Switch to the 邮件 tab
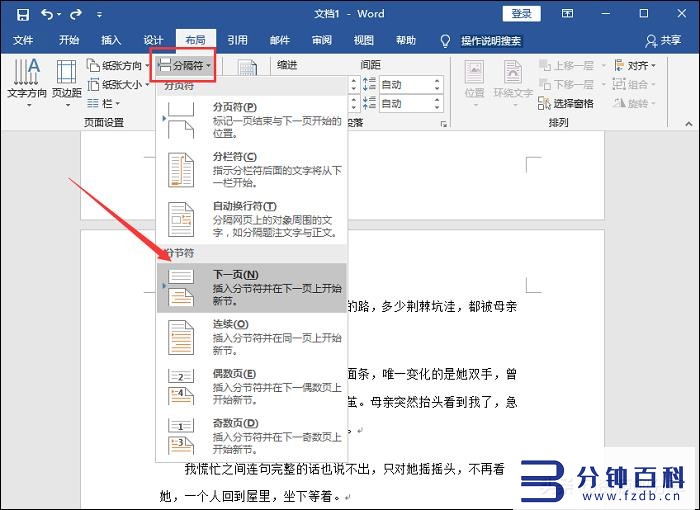 coord(280,41)
